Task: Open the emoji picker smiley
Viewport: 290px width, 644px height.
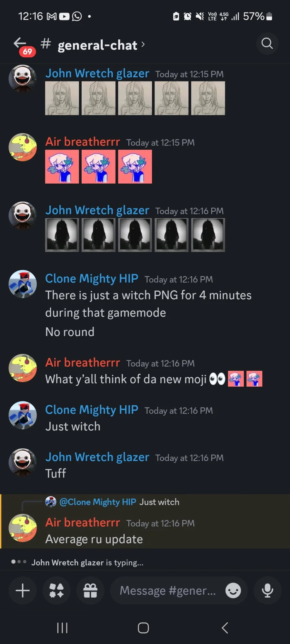Action: pyautogui.click(x=233, y=591)
